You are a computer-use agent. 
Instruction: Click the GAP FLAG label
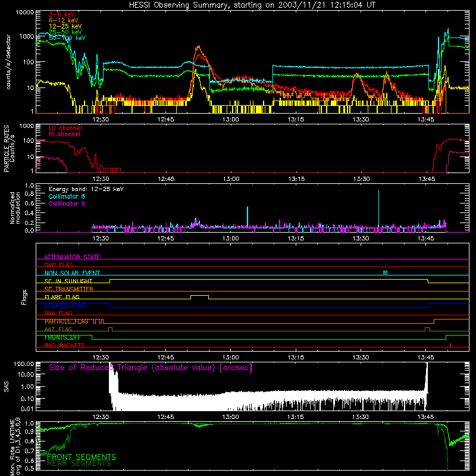58,265
